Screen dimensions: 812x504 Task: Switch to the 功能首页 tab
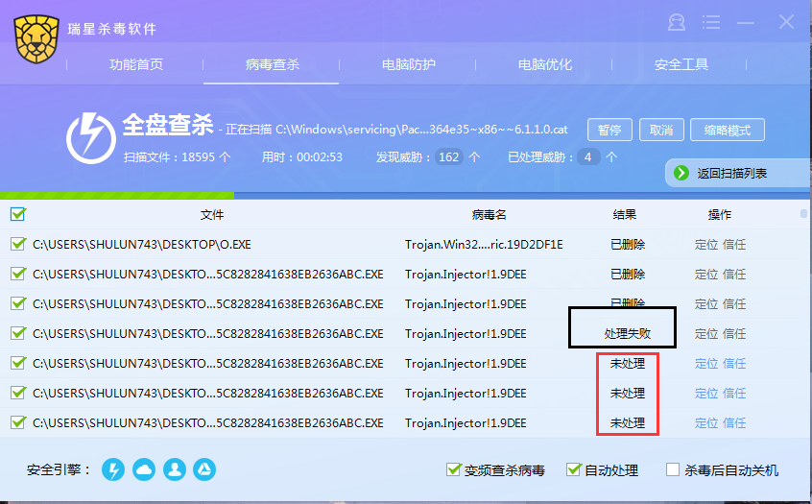[x=136, y=64]
